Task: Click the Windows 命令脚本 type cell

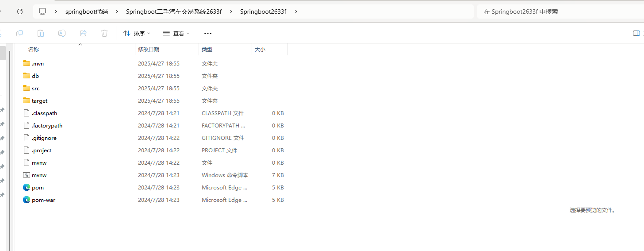Action: pyautogui.click(x=225, y=175)
